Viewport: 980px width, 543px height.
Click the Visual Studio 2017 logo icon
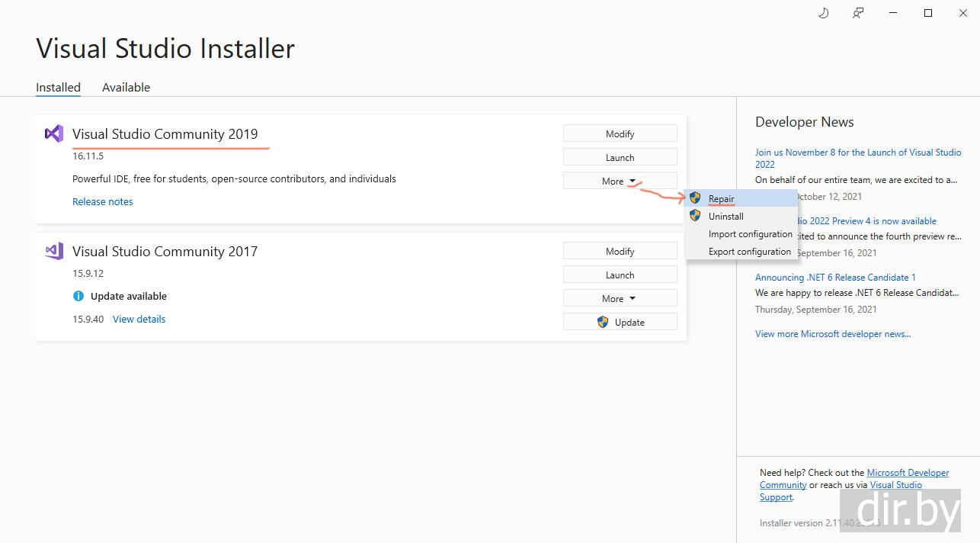(53, 252)
